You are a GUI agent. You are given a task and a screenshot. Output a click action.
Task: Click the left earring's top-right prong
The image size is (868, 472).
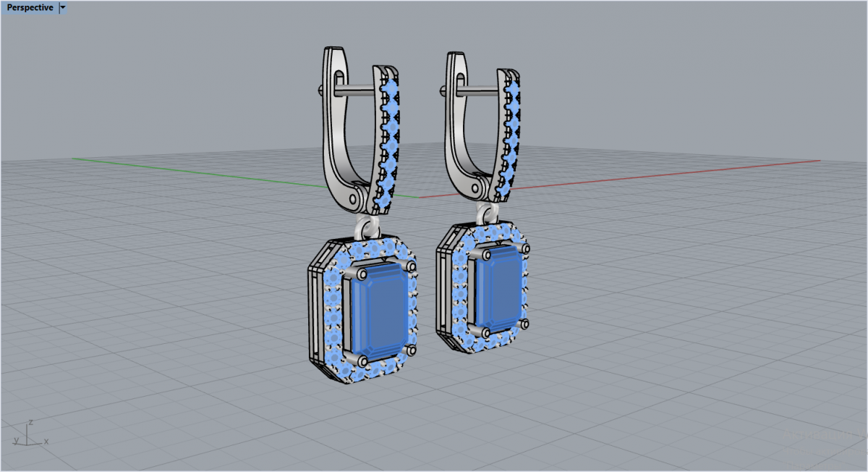[x=412, y=267]
